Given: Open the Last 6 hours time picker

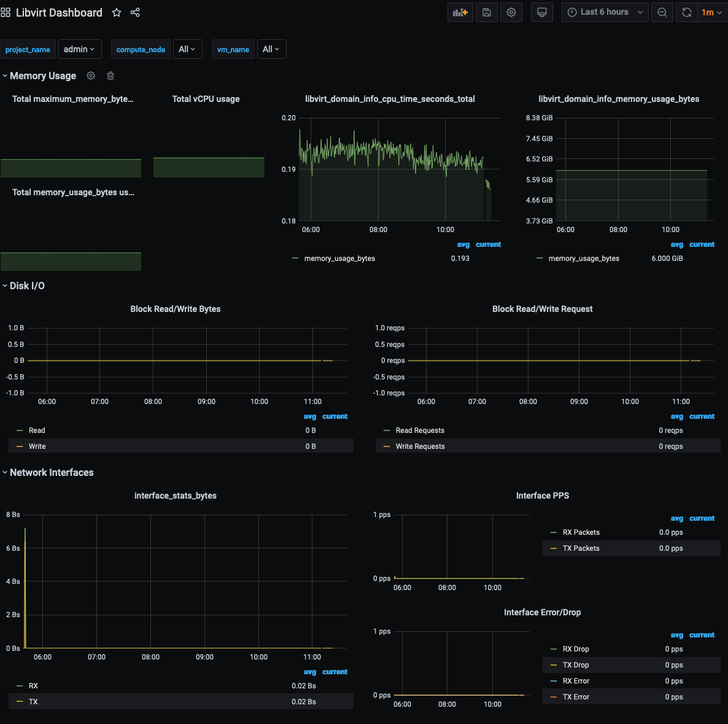Looking at the screenshot, I should point(605,12).
